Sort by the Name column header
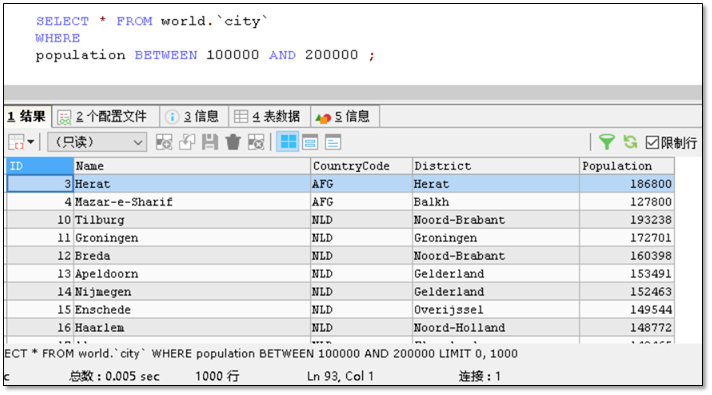 click(192, 166)
